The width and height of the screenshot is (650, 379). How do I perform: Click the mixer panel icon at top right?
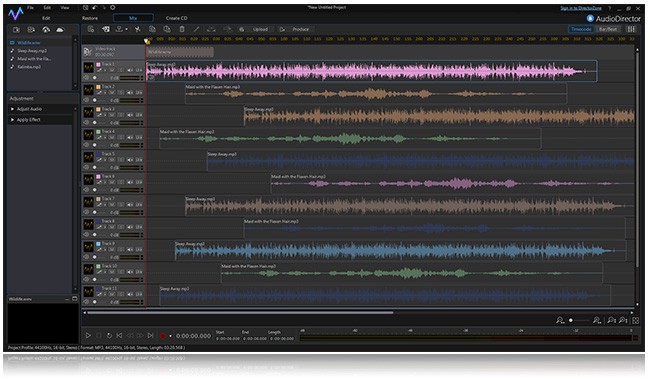(x=631, y=29)
